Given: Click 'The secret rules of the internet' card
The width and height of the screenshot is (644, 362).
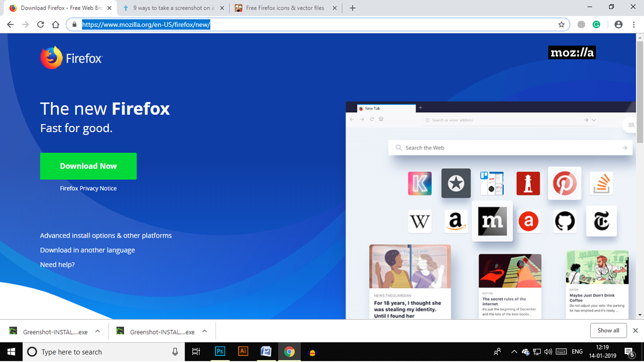Looking at the screenshot, I should [x=510, y=286].
